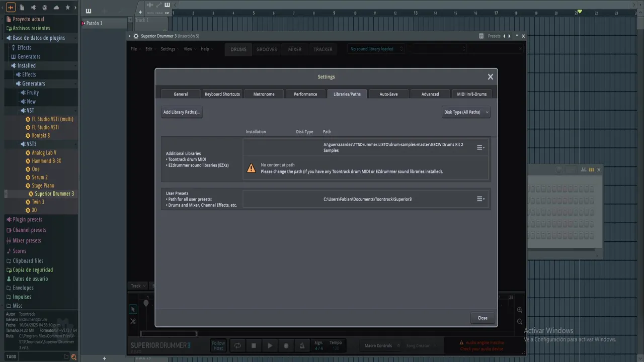The width and height of the screenshot is (644, 362).
Task: Click Add Library Path(s)... button
Action: [182, 112]
